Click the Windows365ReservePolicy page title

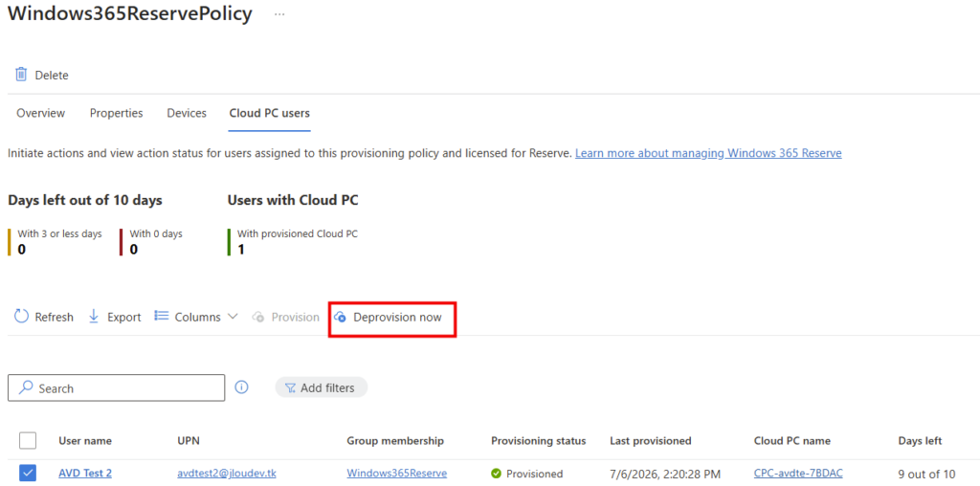(130, 13)
